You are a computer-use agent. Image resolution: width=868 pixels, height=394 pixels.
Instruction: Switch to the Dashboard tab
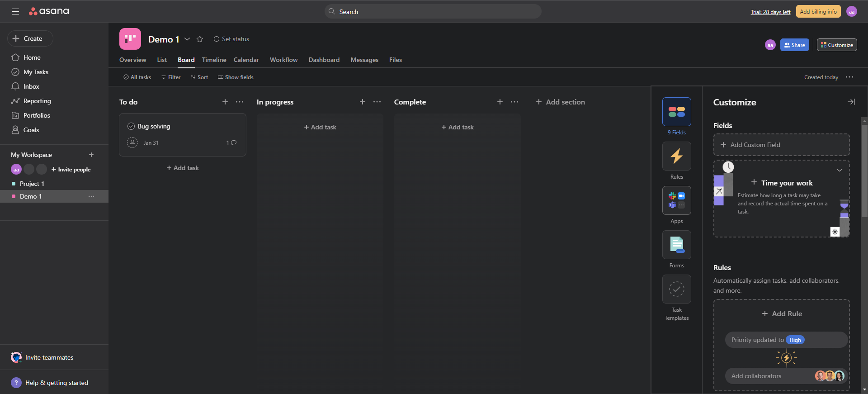click(x=324, y=60)
